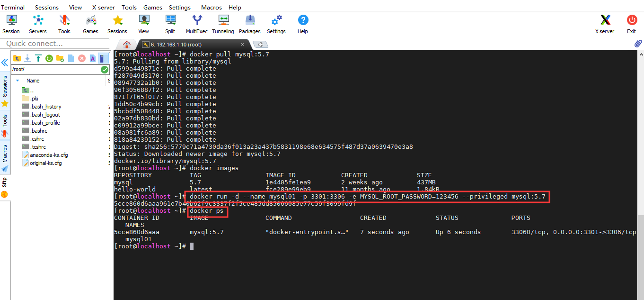Open the X server menu

click(104, 7)
